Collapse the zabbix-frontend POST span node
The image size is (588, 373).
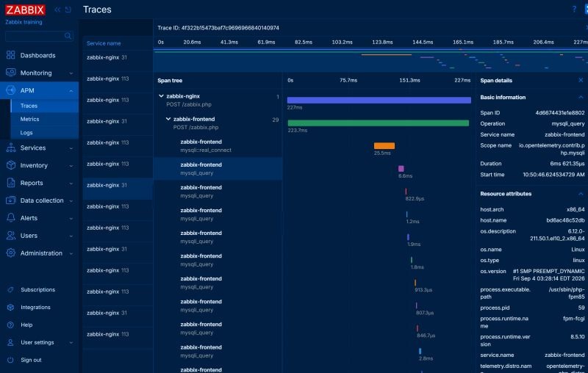click(x=168, y=119)
